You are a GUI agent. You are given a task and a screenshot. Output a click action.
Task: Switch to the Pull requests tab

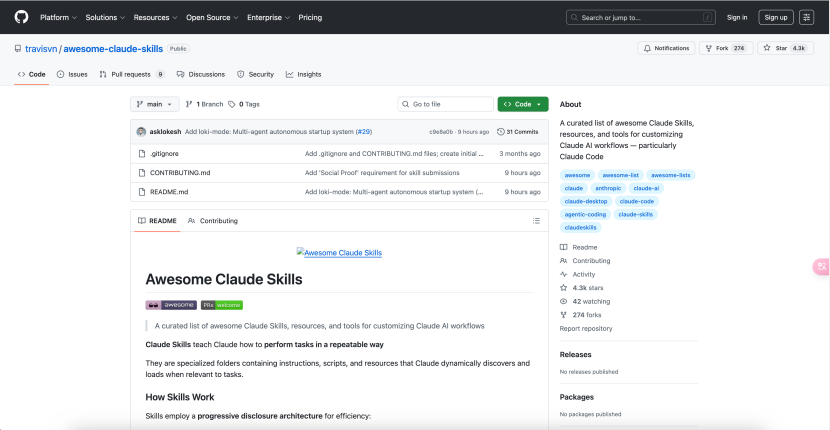(x=131, y=74)
